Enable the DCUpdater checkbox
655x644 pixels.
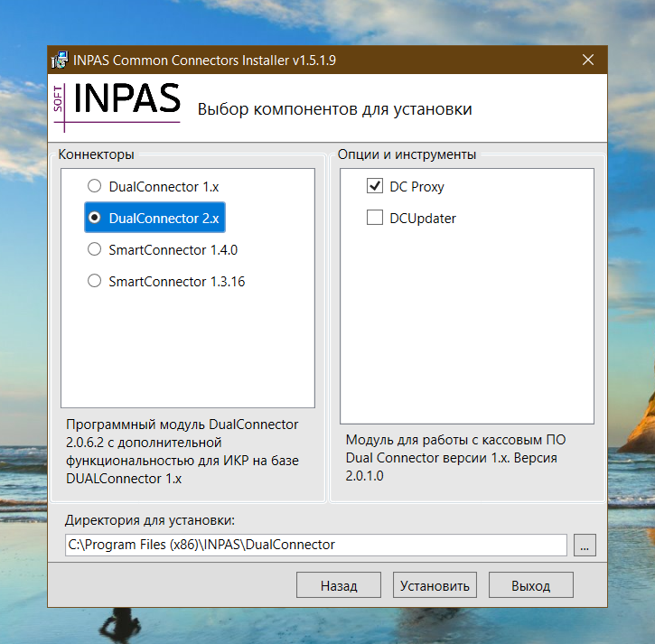(x=375, y=219)
